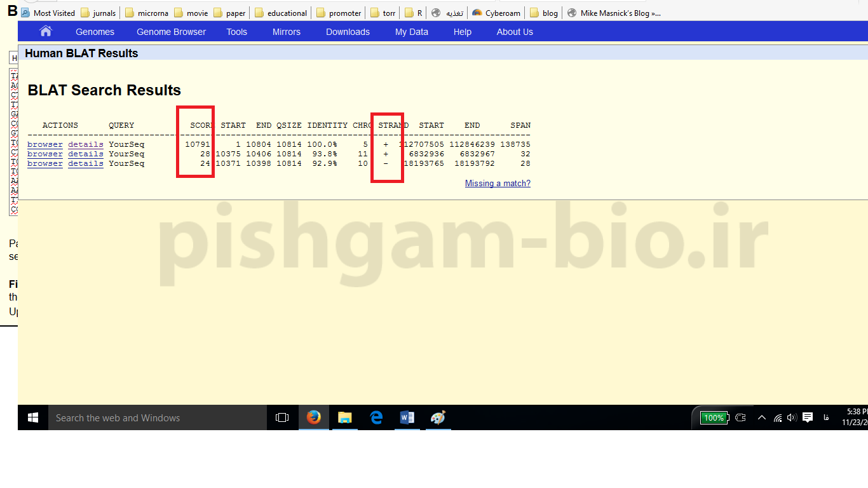Image resolution: width=868 pixels, height=488 pixels.
Task: Click the UCSC home icon
Action: pos(45,31)
